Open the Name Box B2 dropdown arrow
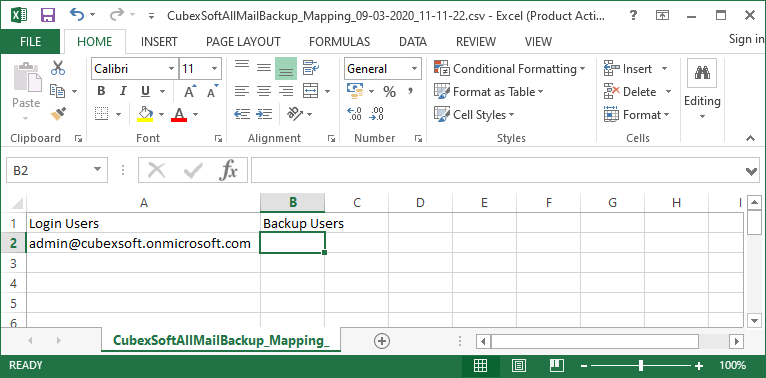The image size is (766, 378). pos(97,170)
